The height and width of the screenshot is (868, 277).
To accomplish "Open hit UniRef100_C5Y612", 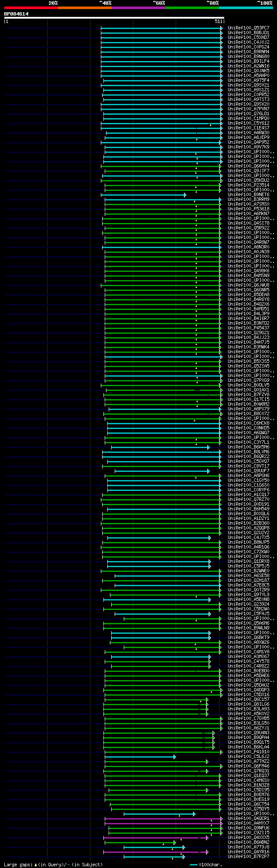I will (248, 123).
